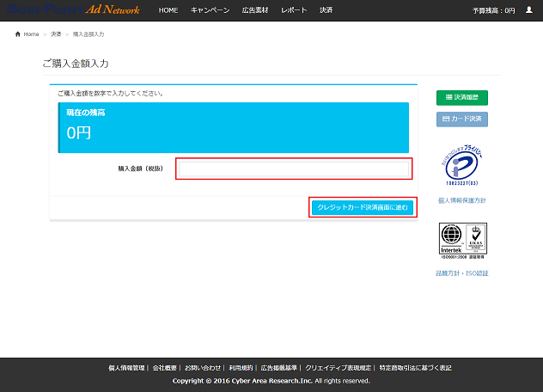Click the カード決済 button

462,119
